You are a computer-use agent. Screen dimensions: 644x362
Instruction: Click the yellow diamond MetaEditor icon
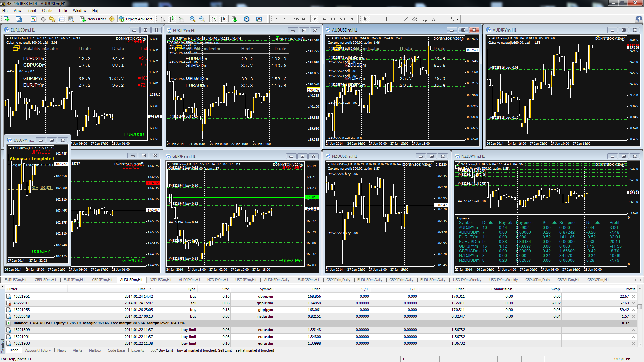pyautogui.click(x=112, y=19)
